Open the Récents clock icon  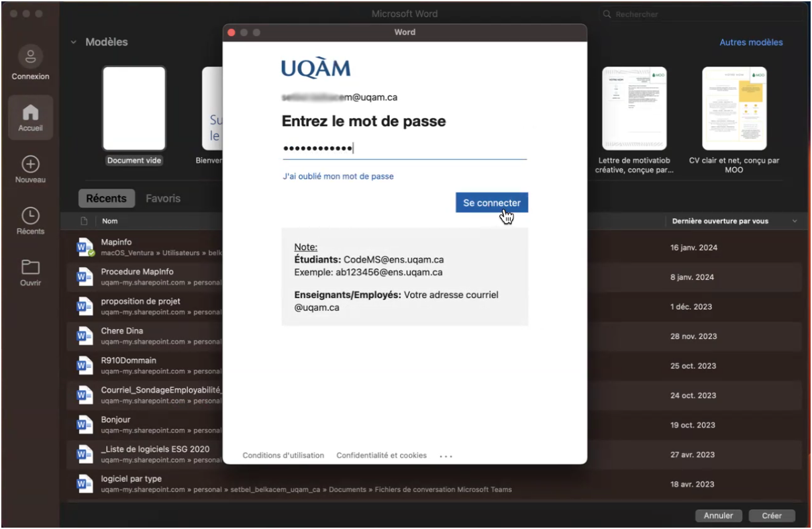tap(30, 215)
